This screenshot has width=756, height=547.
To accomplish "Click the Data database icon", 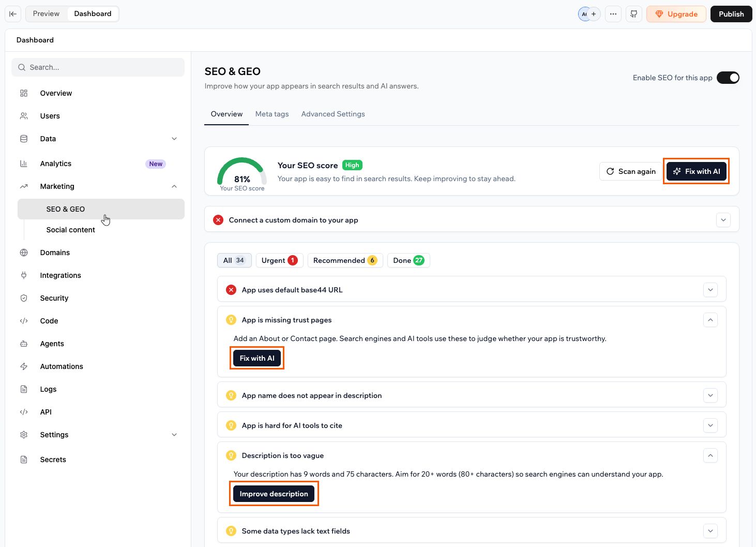I will (24, 139).
